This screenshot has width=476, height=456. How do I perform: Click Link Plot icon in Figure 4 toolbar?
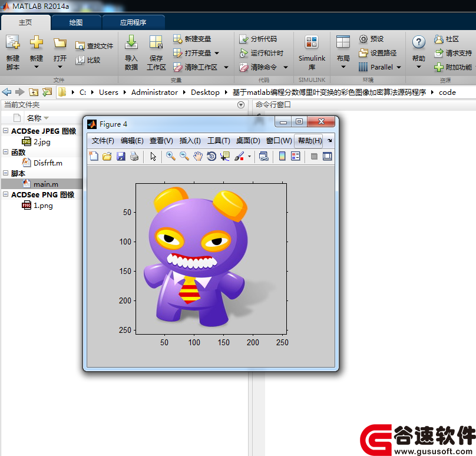[x=263, y=156]
